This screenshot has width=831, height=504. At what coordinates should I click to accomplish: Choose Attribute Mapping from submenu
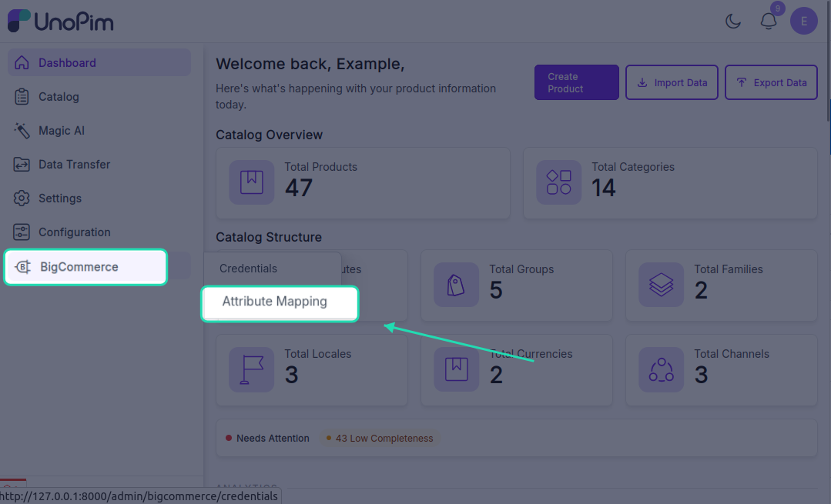coord(280,303)
